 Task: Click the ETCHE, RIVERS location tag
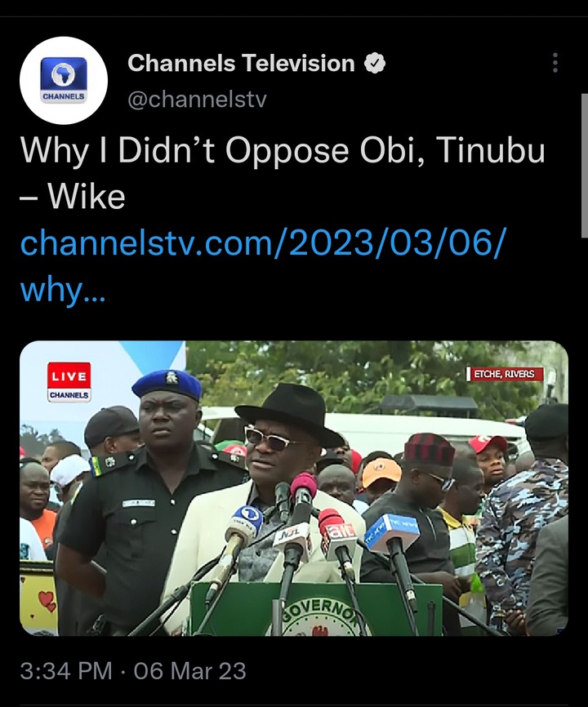pyautogui.click(x=505, y=374)
